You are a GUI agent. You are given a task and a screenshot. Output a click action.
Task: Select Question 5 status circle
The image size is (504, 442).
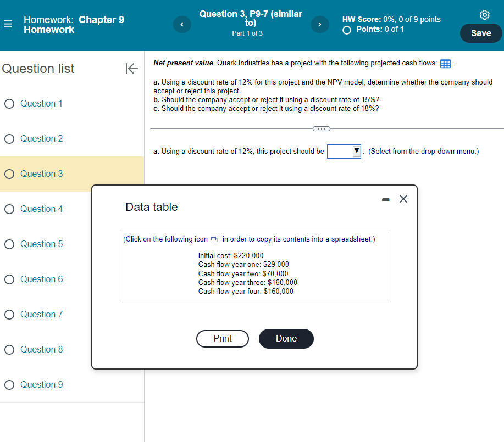[x=9, y=244]
